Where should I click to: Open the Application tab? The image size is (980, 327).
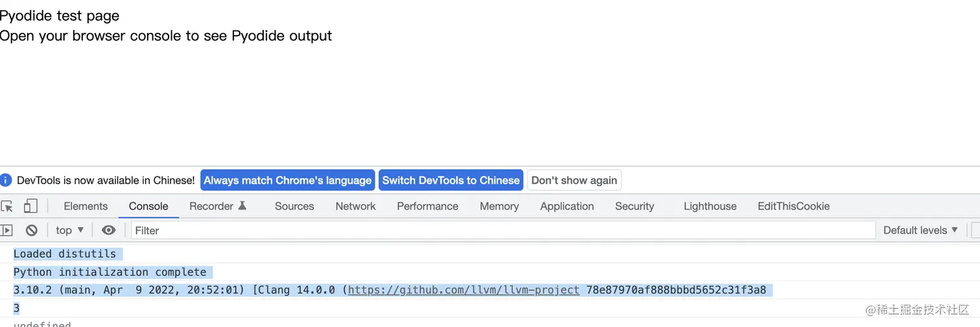pos(567,206)
